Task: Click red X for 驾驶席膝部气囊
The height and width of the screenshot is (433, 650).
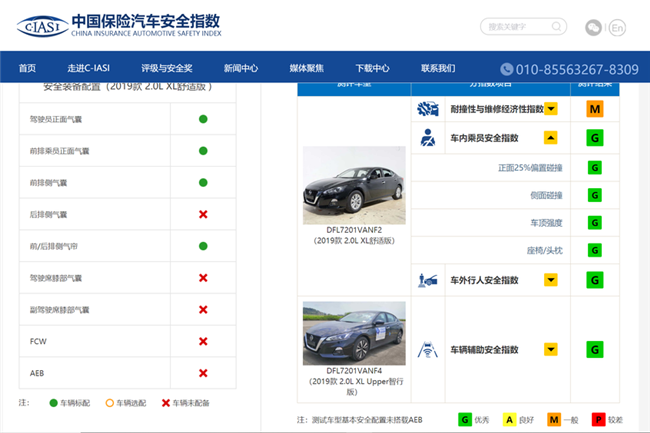Action: pos(203,278)
